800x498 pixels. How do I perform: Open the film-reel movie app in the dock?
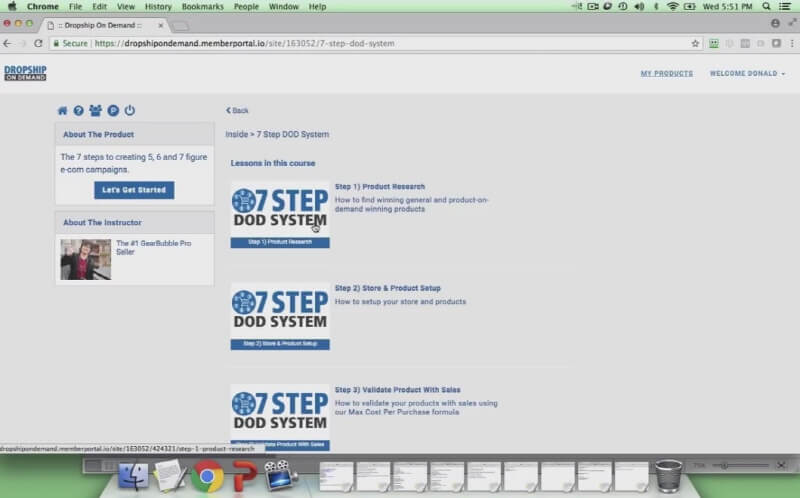click(x=280, y=475)
